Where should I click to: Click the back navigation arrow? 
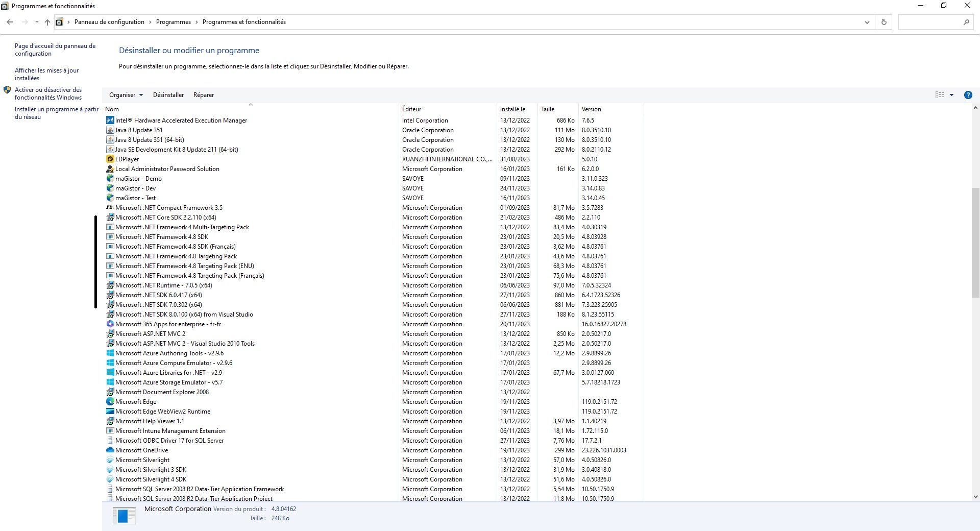9,22
